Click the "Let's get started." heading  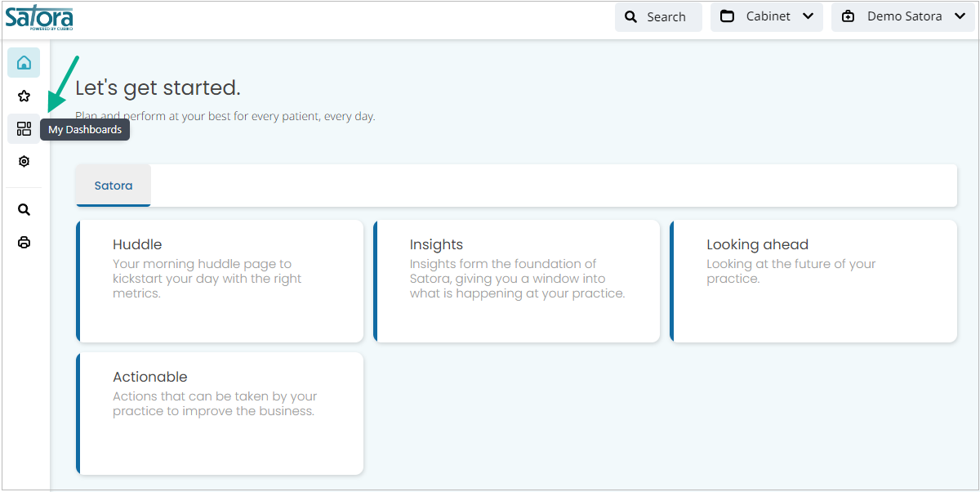158,87
